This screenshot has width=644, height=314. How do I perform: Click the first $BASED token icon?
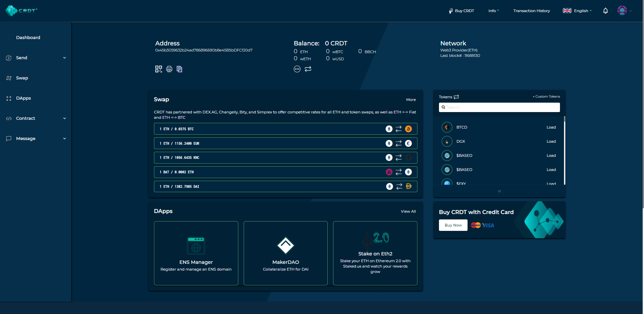447,155
